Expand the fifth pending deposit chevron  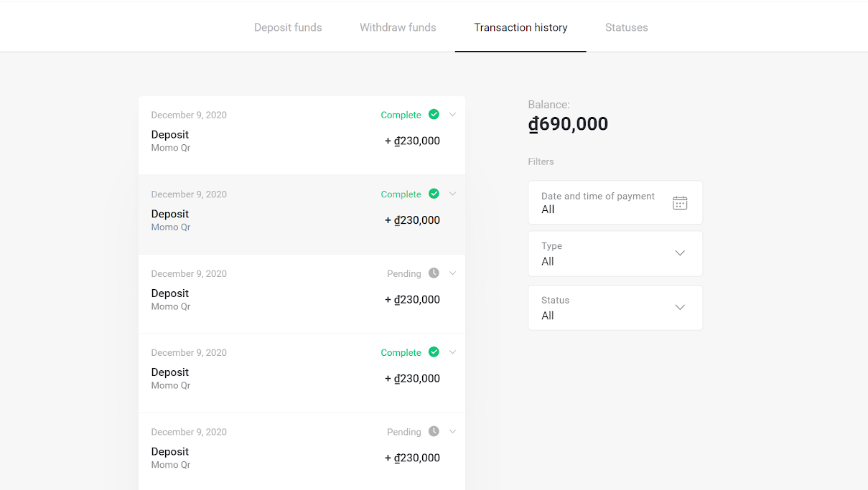452,431
